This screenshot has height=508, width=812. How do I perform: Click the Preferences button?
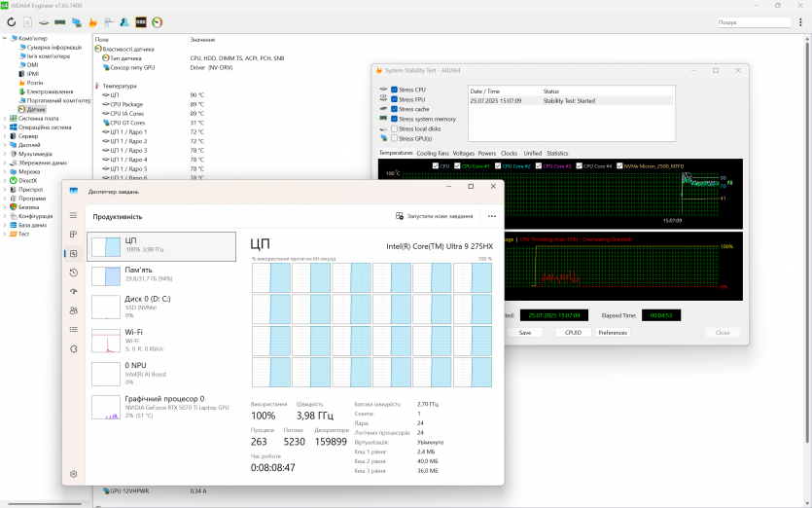pyautogui.click(x=613, y=332)
